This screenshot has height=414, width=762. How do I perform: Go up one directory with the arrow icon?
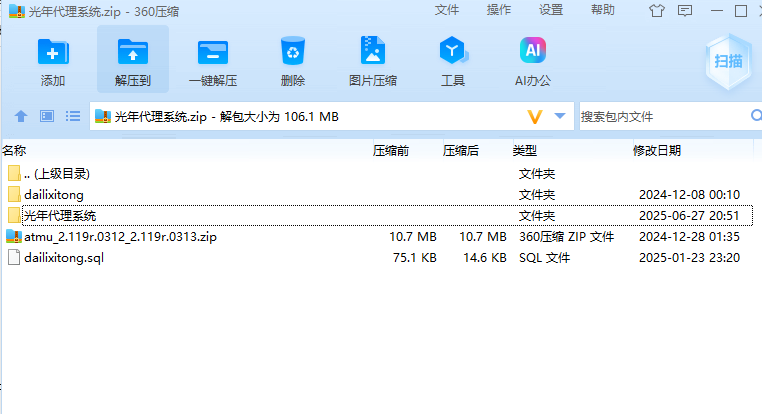click(x=21, y=116)
